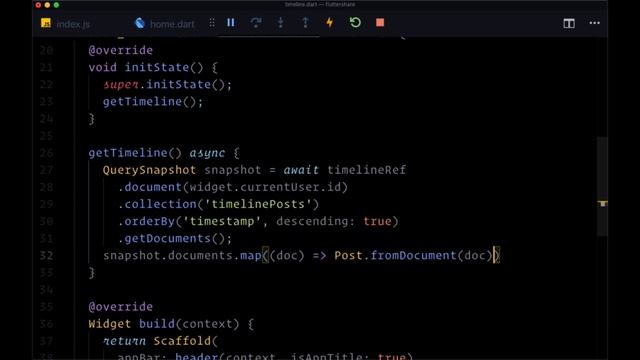
Task: Click 'super.initState();' line
Action: coord(167,84)
